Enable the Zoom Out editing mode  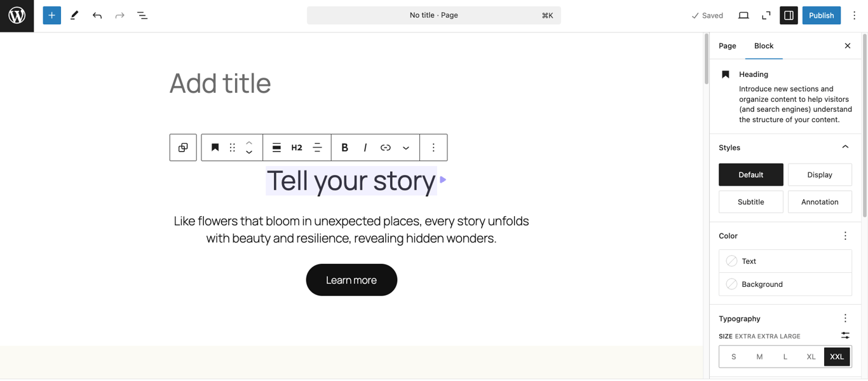coord(766,15)
